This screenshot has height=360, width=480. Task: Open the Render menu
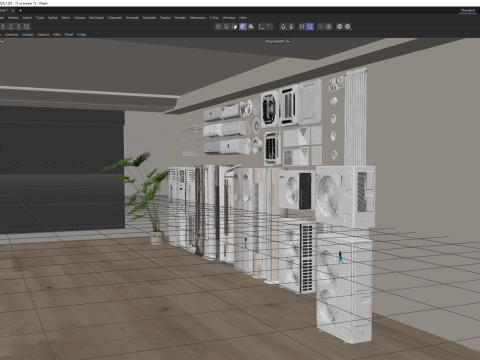[x=180, y=18]
